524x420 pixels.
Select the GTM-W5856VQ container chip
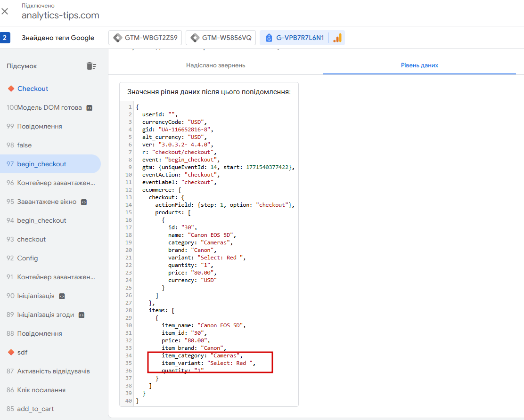(221, 38)
